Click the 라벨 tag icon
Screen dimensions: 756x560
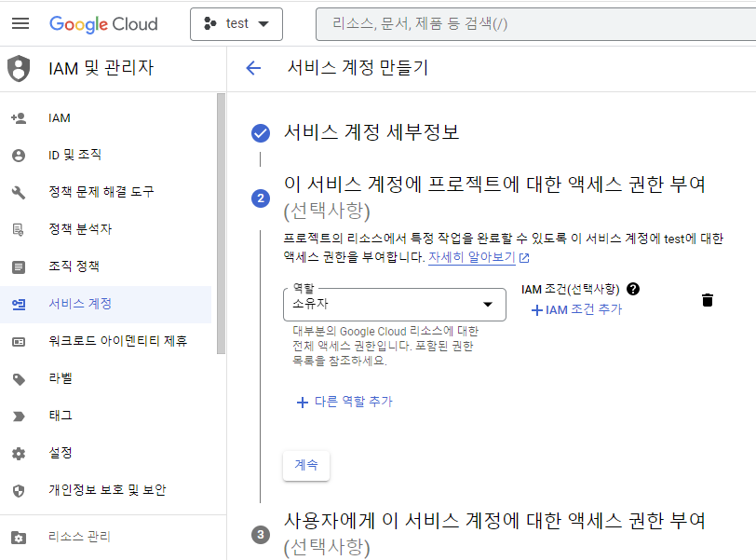coord(19,379)
